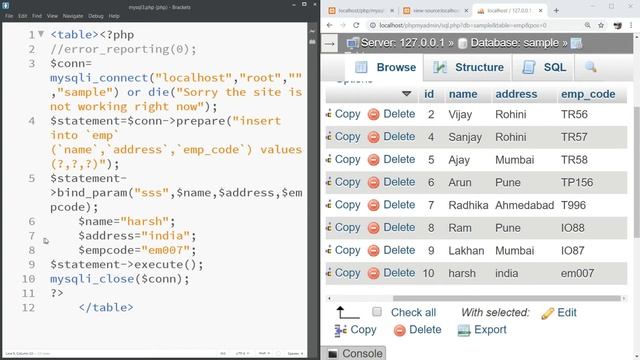The width and height of the screenshot is (640, 360).
Task: Click the Server: 127.0.0.1 breadcrumb link
Action: pos(402,43)
